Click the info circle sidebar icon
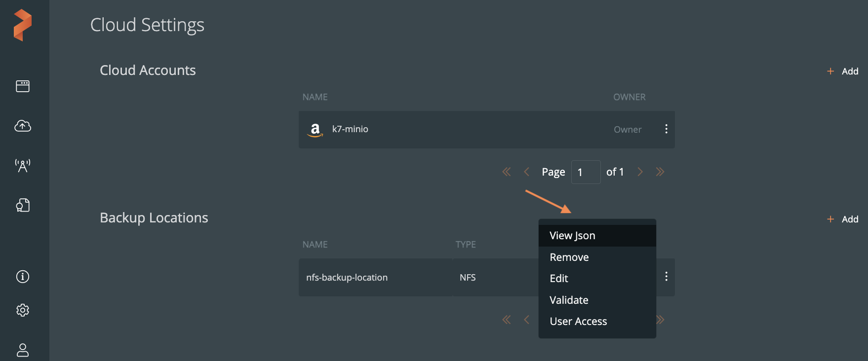 coord(23,277)
